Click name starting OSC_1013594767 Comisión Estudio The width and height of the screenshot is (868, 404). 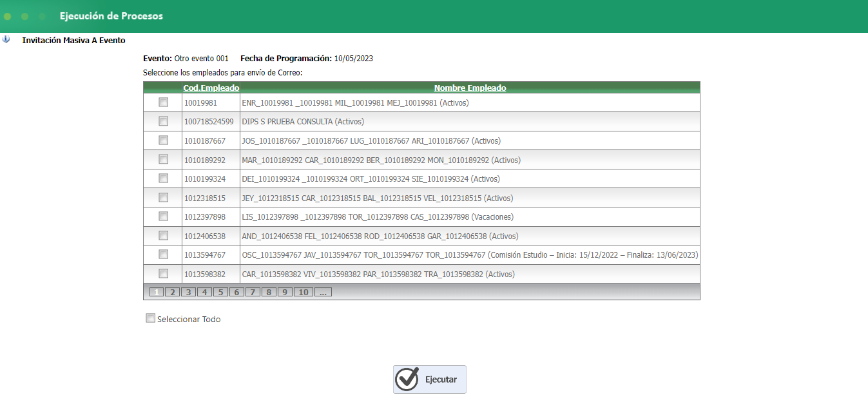(x=470, y=255)
